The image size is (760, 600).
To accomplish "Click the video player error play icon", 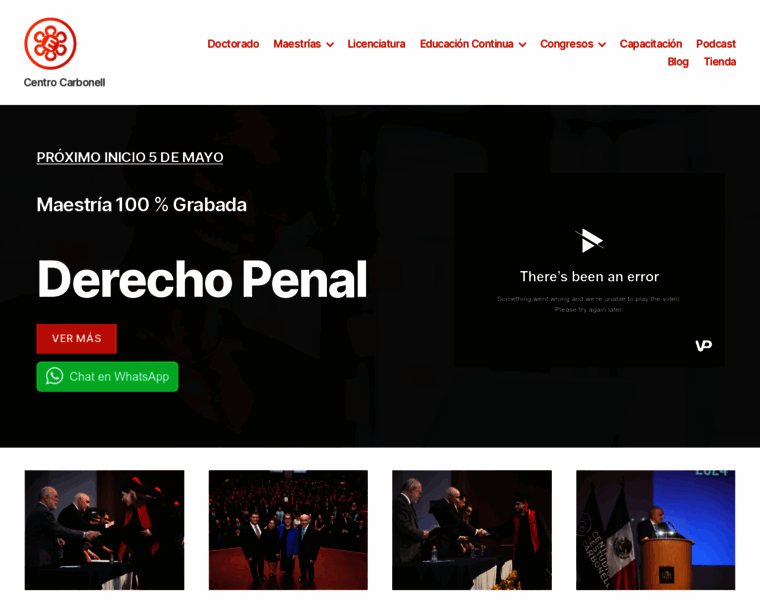I will pyautogui.click(x=589, y=240).
